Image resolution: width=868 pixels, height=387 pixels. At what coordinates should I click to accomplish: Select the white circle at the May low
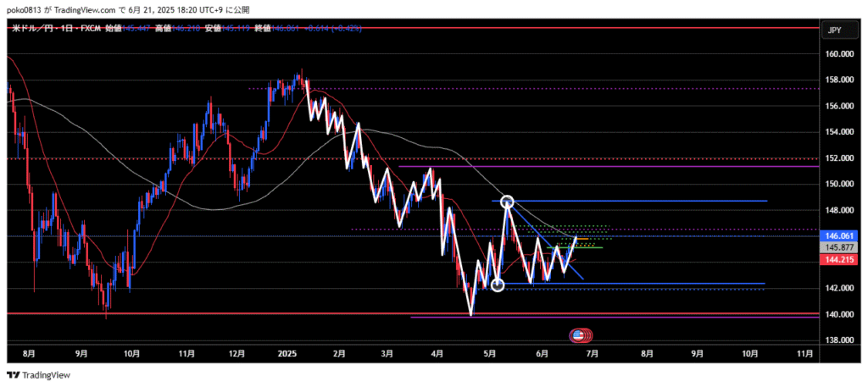(498, 285)
